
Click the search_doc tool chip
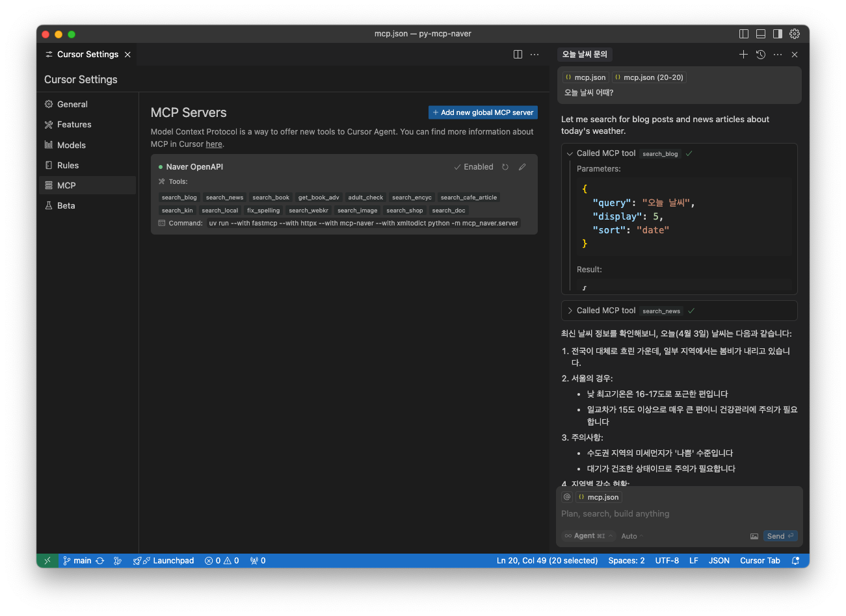(449, 211)
